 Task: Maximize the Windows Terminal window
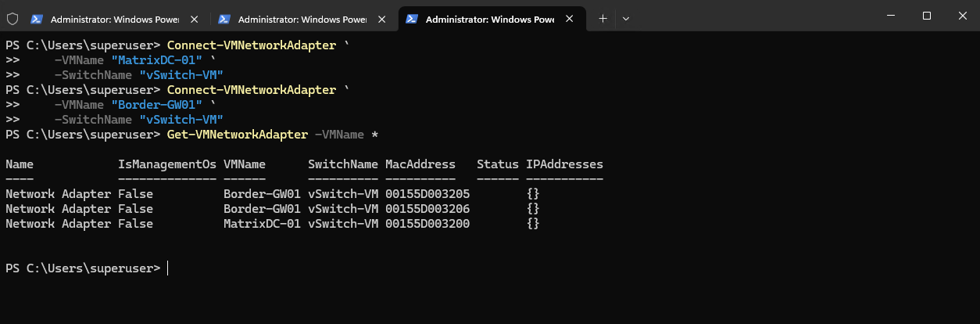(927, 16)
